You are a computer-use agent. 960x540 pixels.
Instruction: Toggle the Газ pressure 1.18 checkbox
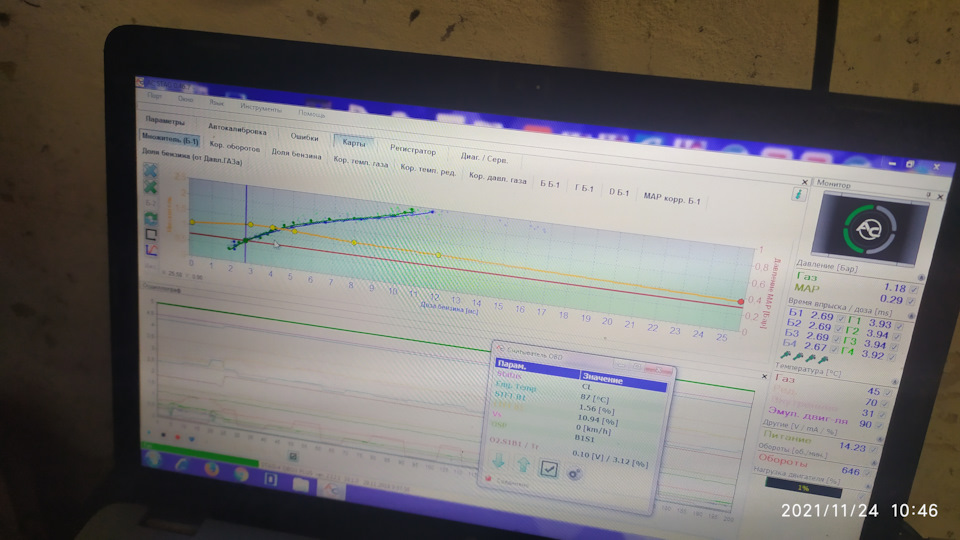[x=913, y=289]
